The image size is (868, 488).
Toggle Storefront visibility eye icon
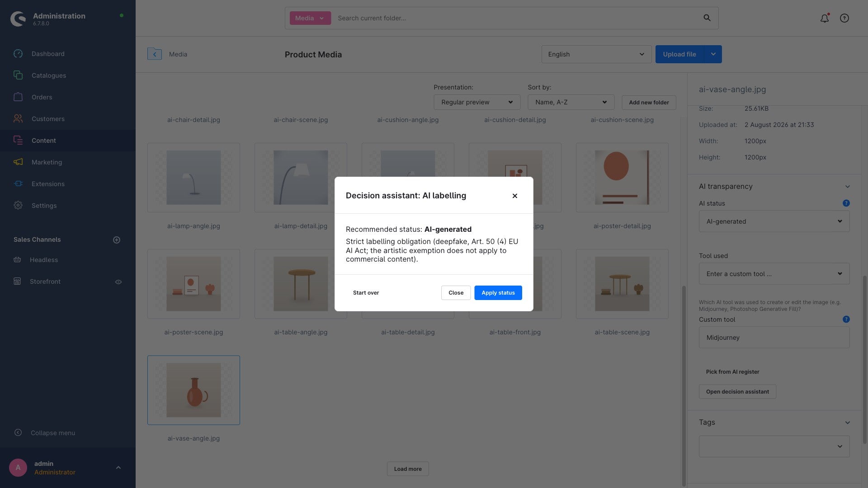118,282
